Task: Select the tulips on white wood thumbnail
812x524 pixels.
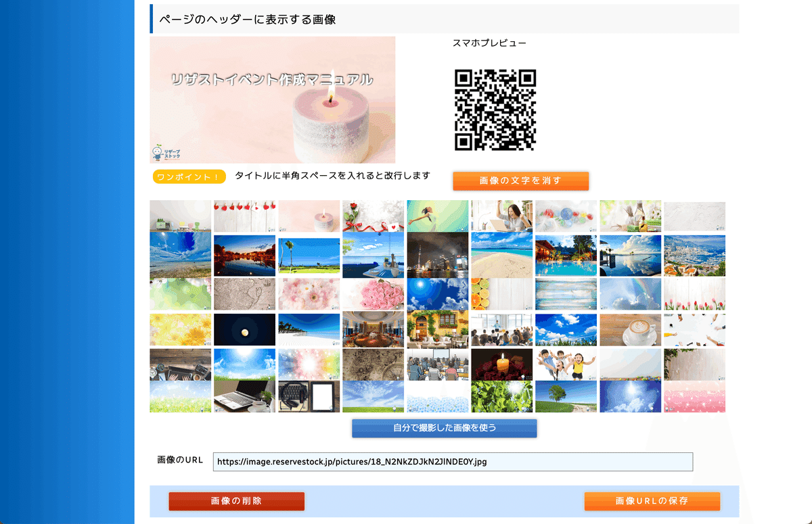Action: click(694, 294)
